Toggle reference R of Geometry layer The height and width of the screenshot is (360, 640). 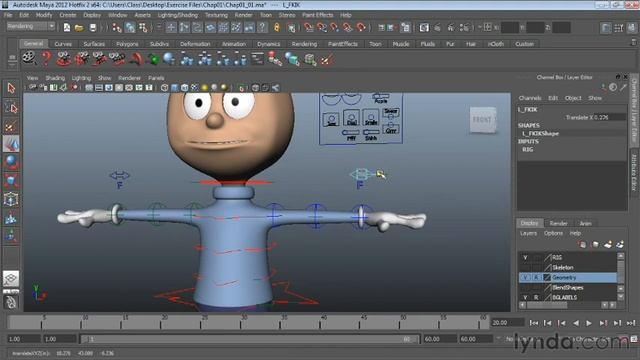click(536, 278)
